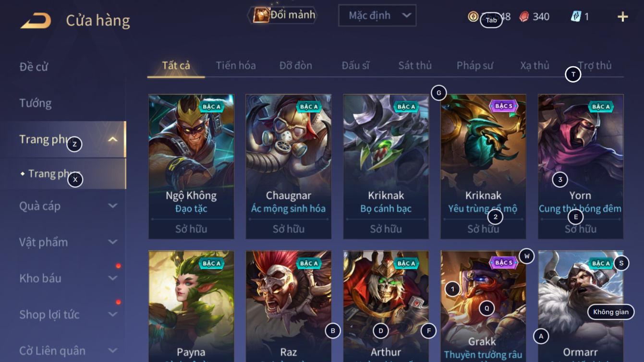Select the Ngô Không Đạo tặc skin card
The width and height of the screenshot is (644, 362).
[x=191, y=167]
